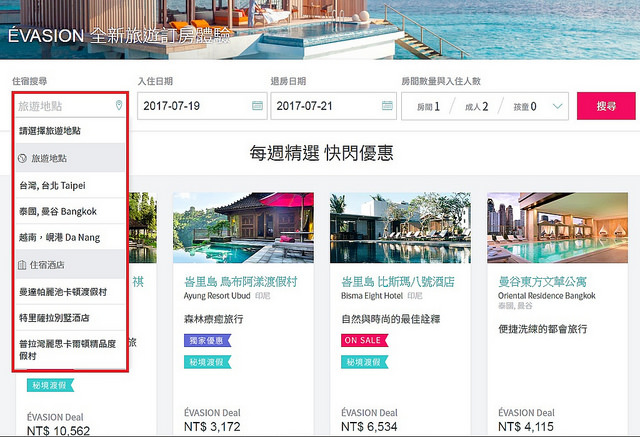The height and width of the screenshot is (437, 640).
Task: Click 房間 1 room count value
Action: [x=428, y=106]
